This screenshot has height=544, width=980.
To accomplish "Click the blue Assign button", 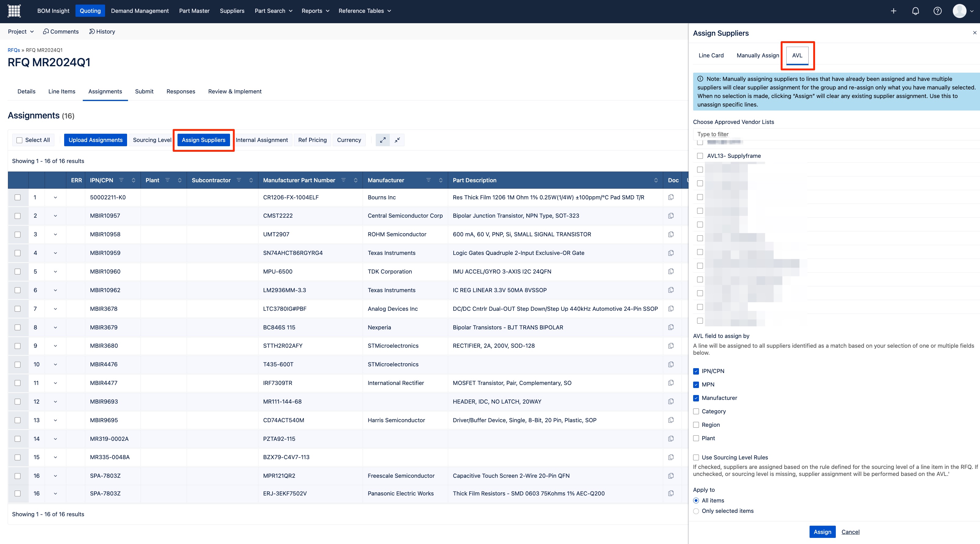I will click(822, 532).
